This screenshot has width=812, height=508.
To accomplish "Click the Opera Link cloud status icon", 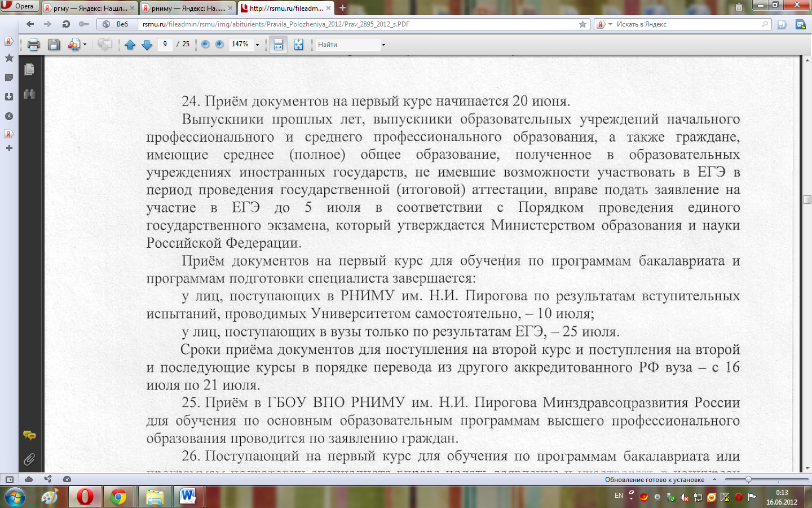I will click(29, 479).
